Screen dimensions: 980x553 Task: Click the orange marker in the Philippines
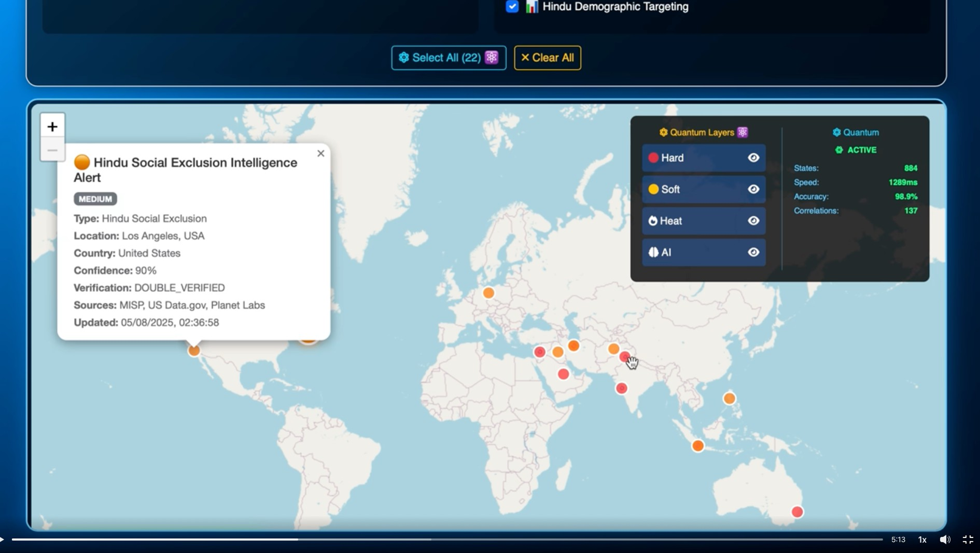[729, 399]
